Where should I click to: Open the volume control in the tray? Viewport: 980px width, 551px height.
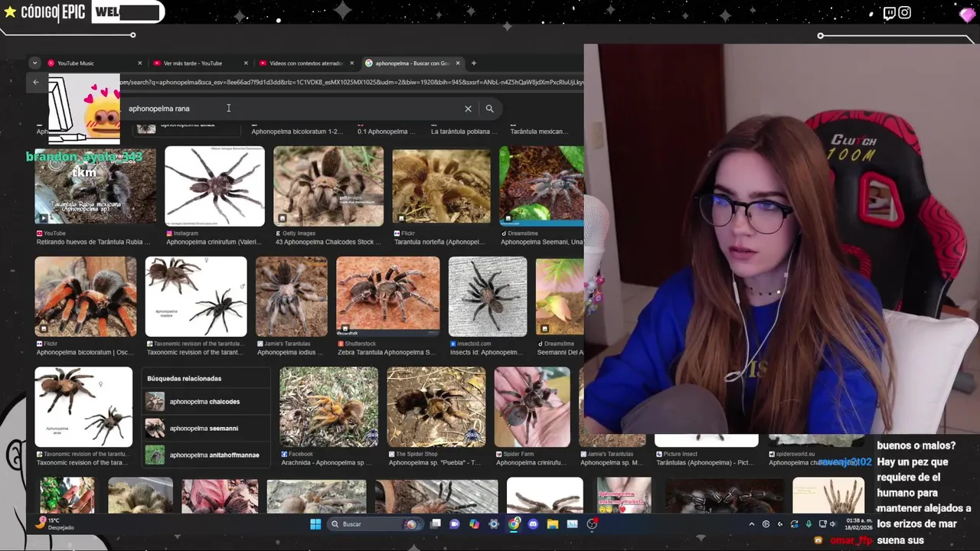point(833,524)
